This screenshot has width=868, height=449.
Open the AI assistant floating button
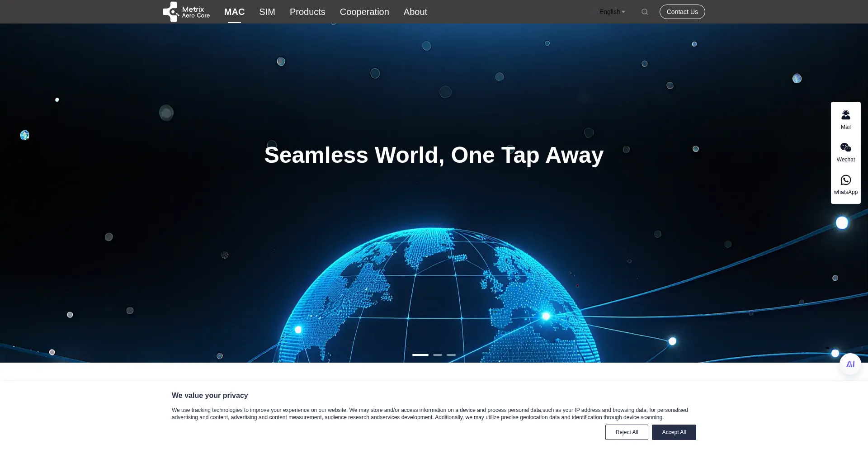pos(850,364)
